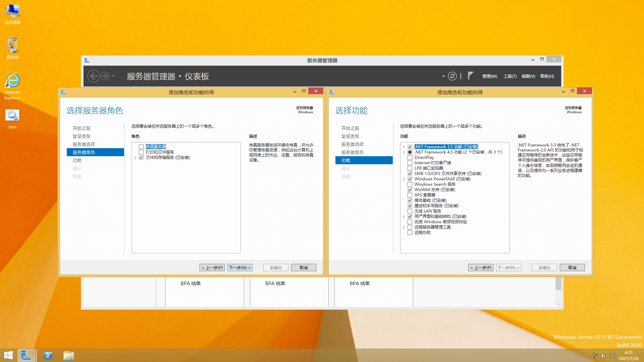Click 下一步(N) in the server roles wizard

(x=240, y=267)
